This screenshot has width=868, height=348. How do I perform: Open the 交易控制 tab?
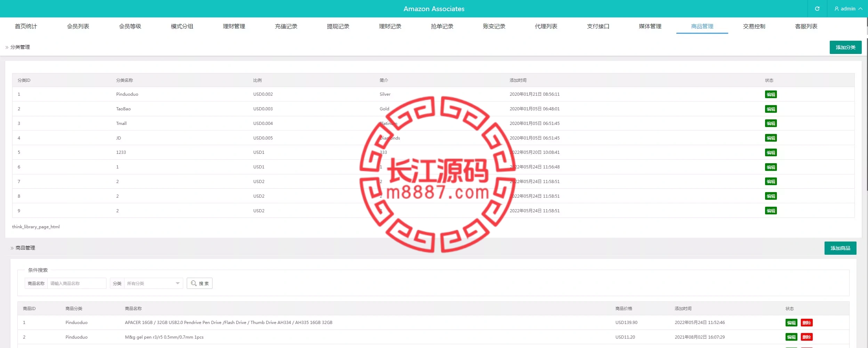click(754, 26)
